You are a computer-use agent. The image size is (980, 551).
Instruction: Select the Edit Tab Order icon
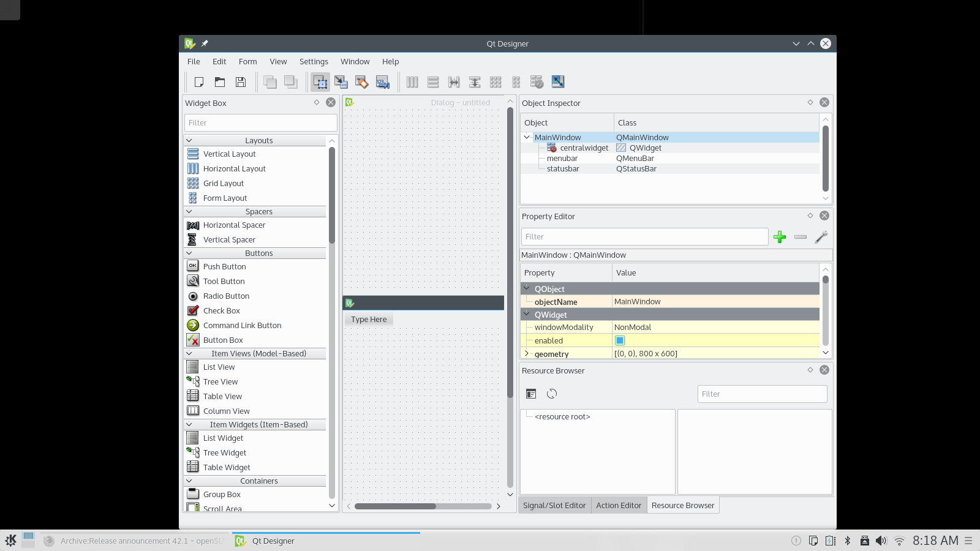tap(383, 82)
